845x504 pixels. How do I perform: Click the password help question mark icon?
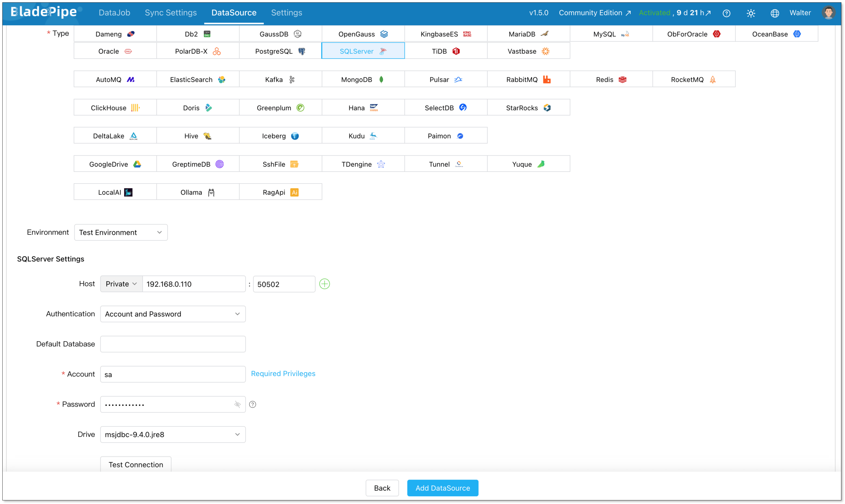[252, 404]
